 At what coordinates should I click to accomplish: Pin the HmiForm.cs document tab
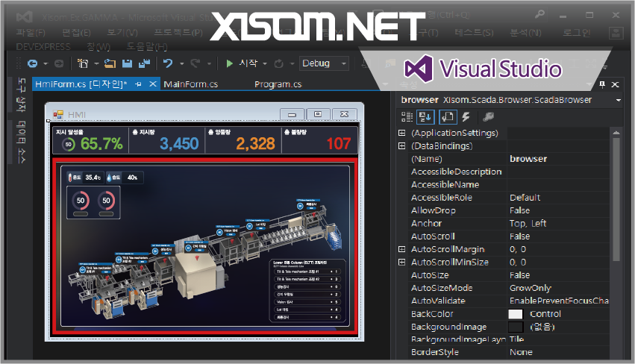(138, 84)
